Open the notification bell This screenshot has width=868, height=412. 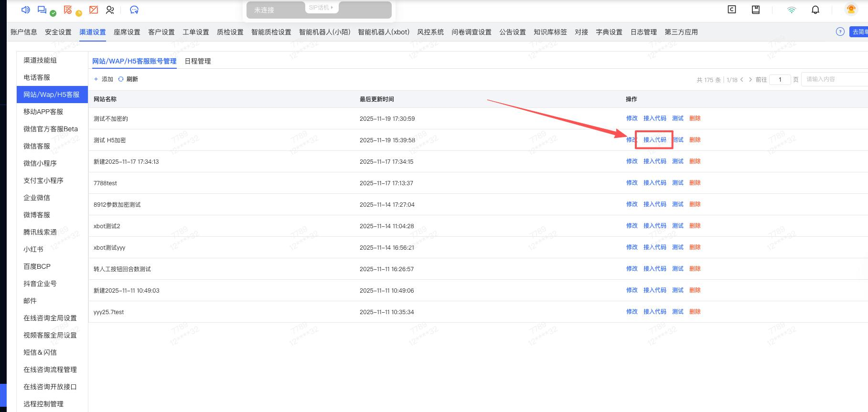[x=815, y=10]
